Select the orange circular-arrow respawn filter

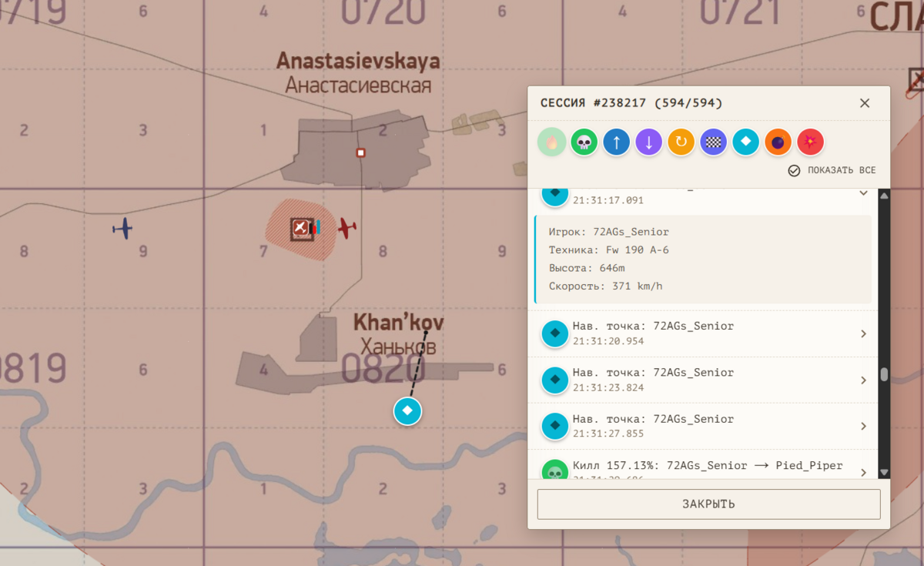tap(681, 142)
